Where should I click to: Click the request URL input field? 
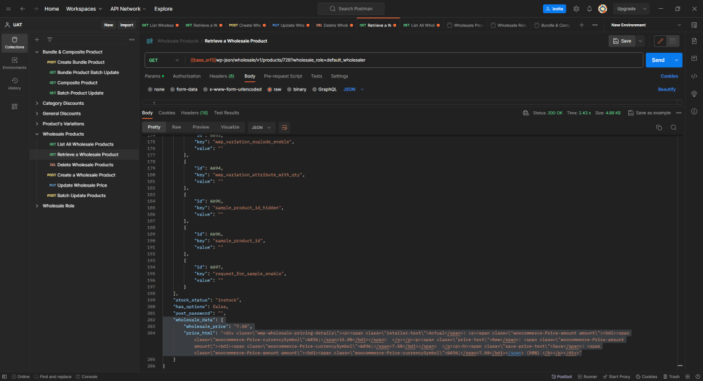(x=415, y=60)
